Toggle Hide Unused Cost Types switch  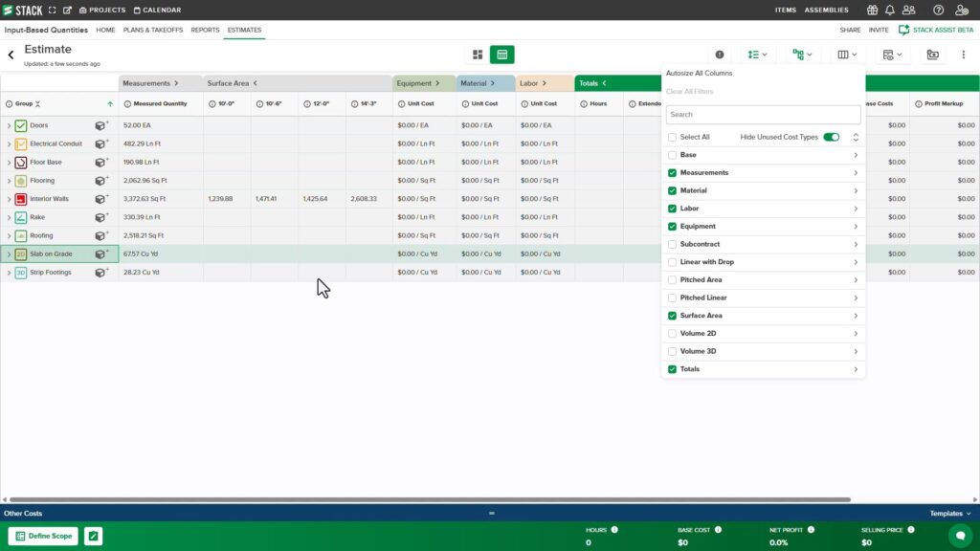click(831, 137)
